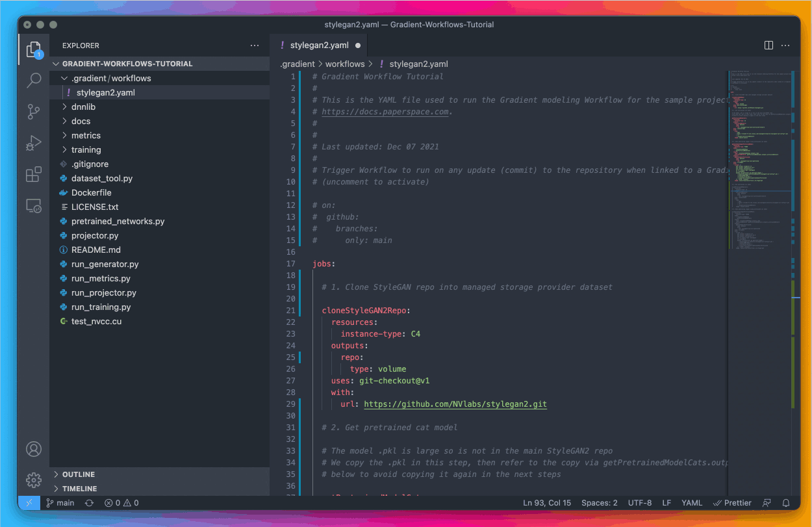Viewport: 812px width, 527px height.
Task: Open the Run and Debug view
Action: click(x=34, y=143)
